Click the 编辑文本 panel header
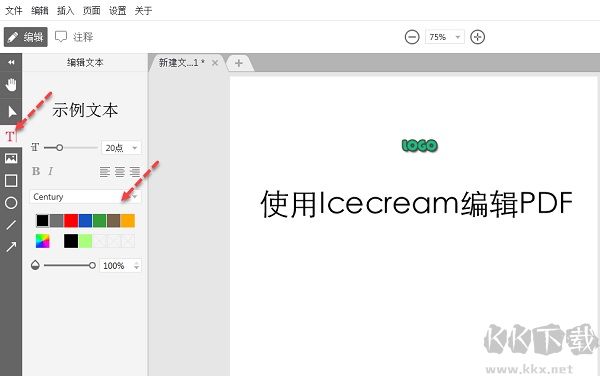Viewport: 600px width, 376px height. click(x=85, y=62)
